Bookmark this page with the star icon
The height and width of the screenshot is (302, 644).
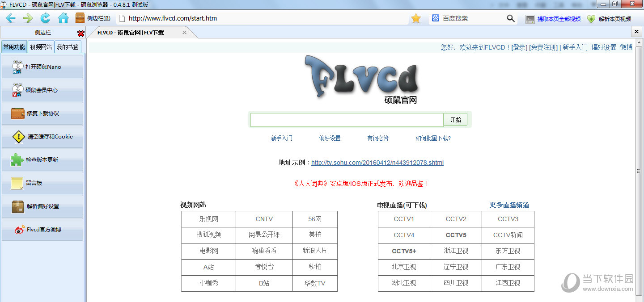click(x=416, y=18)
